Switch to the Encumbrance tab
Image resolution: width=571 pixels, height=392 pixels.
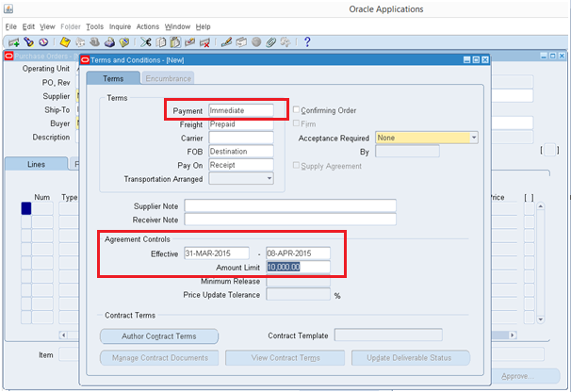pyautogui.click(x=169, y=78)
